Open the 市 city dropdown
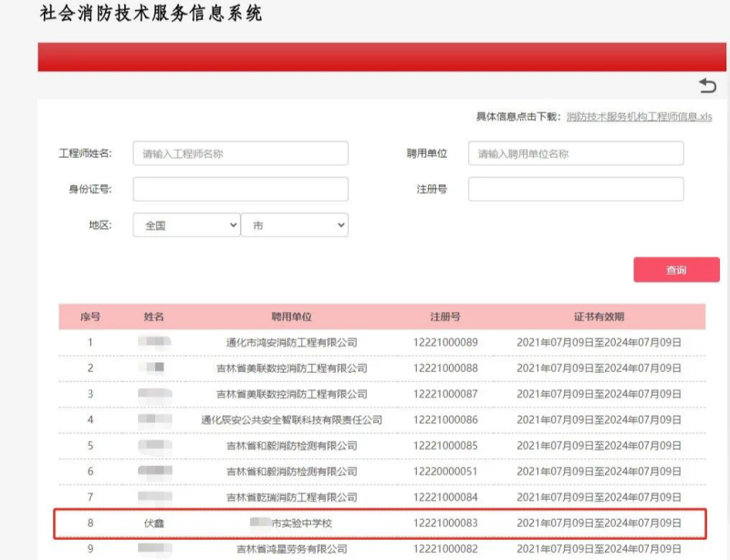The image size is (730, 560). (x=295, y=224)
